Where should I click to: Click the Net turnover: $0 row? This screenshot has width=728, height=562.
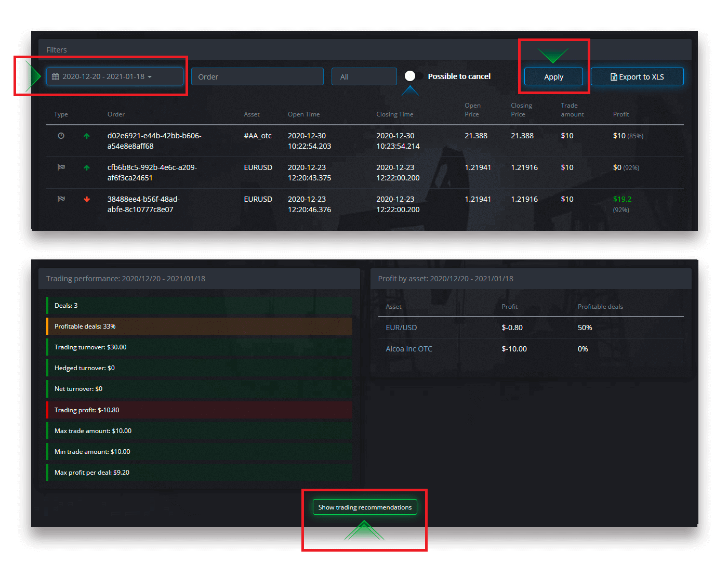pos(200,389)
